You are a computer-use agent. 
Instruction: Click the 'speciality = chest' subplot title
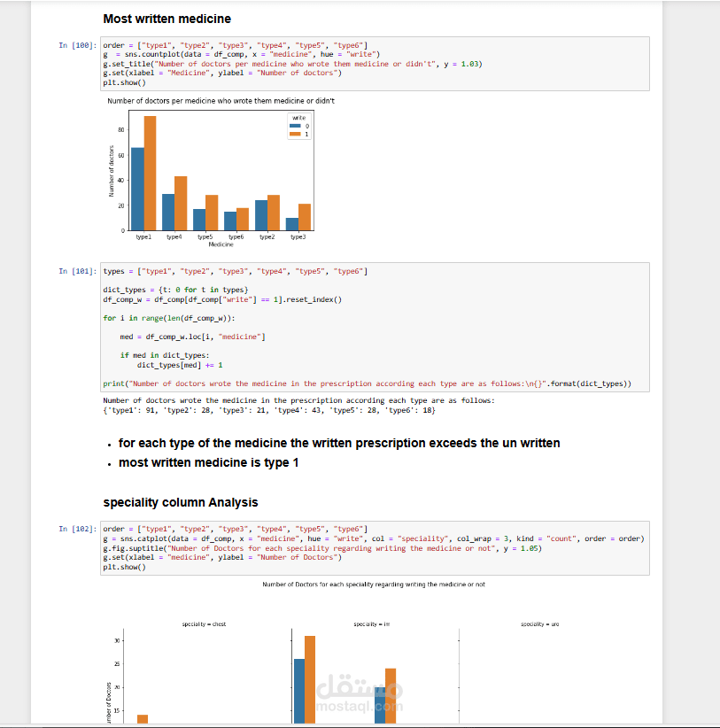coord(204,624)
